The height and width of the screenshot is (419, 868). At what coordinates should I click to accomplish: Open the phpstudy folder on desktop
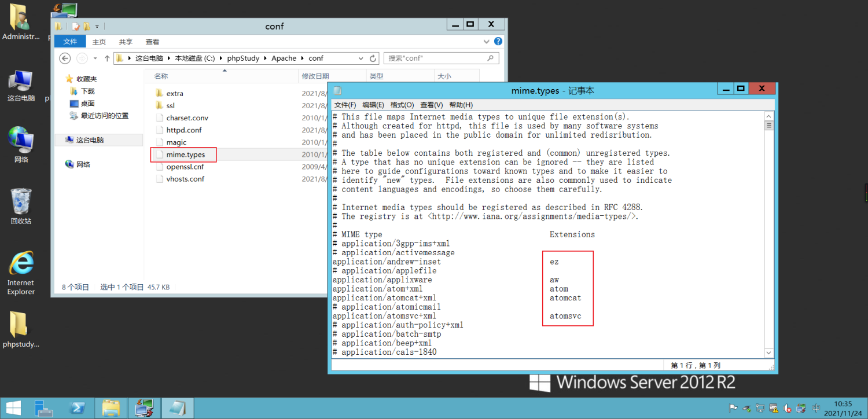[x=21, y=330]
